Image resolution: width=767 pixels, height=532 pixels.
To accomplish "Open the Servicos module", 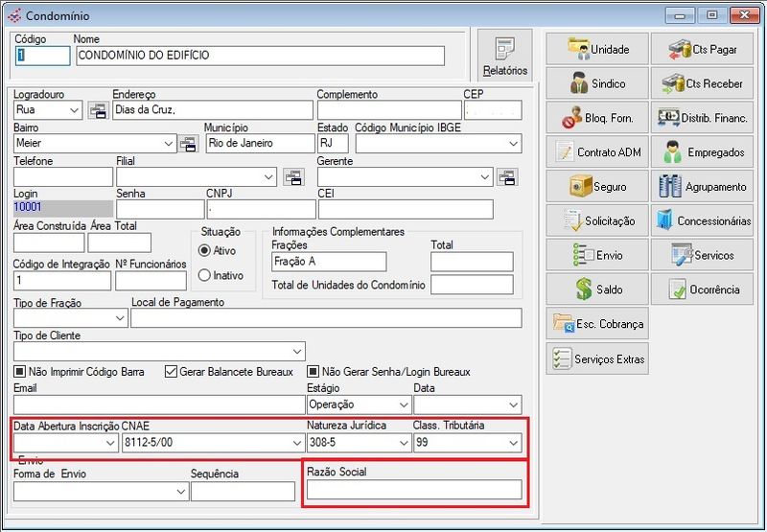I will (702, 255).
